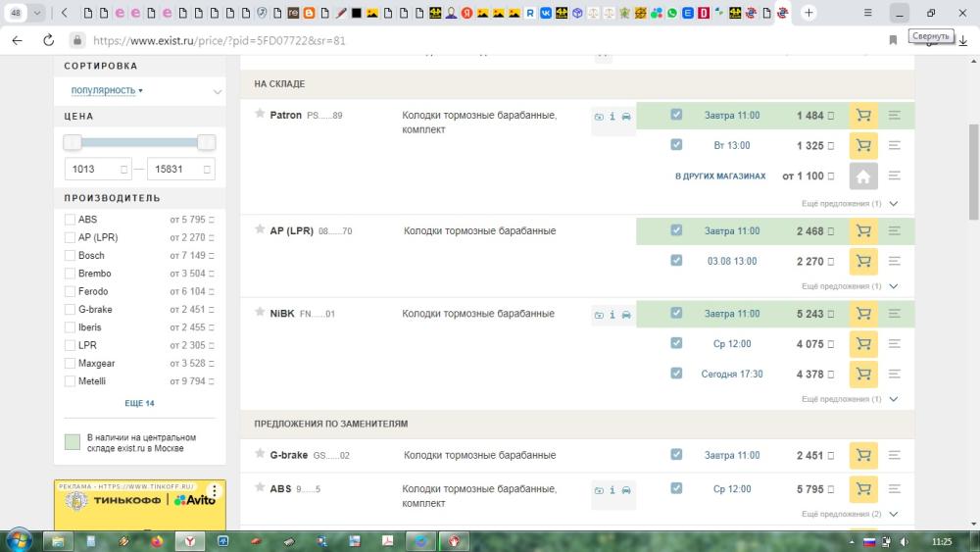Expand more offers for NiBK
The image size is (980, 552).
pos(850,399)
